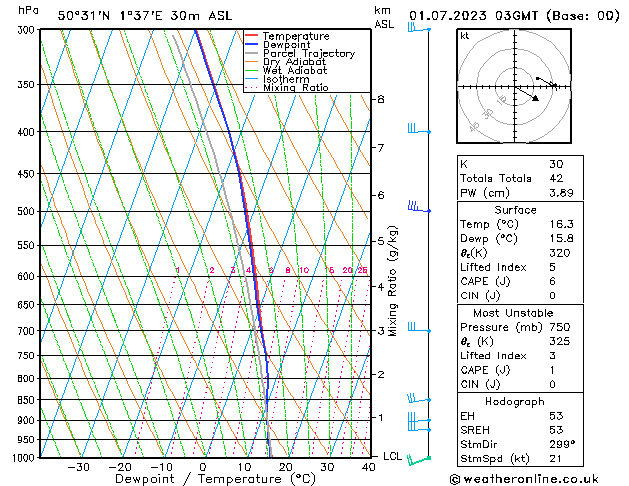Click the LCL marker label
Viewport: 629px width, 486px height.
point(392,456)
